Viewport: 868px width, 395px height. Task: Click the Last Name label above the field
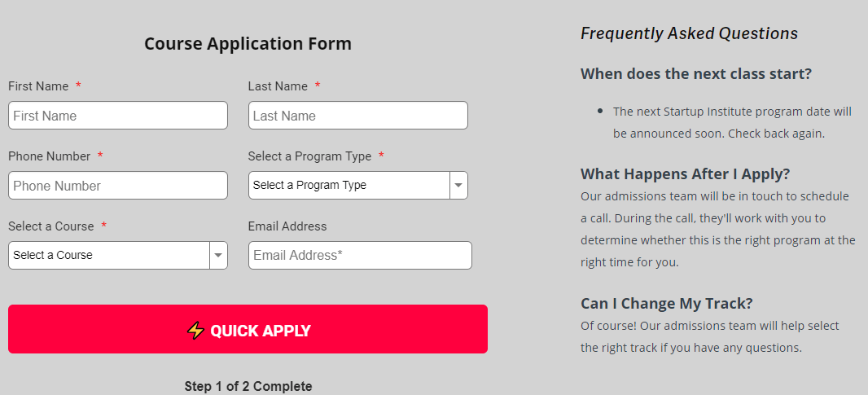pyautogui.click(x=278, y=86)
